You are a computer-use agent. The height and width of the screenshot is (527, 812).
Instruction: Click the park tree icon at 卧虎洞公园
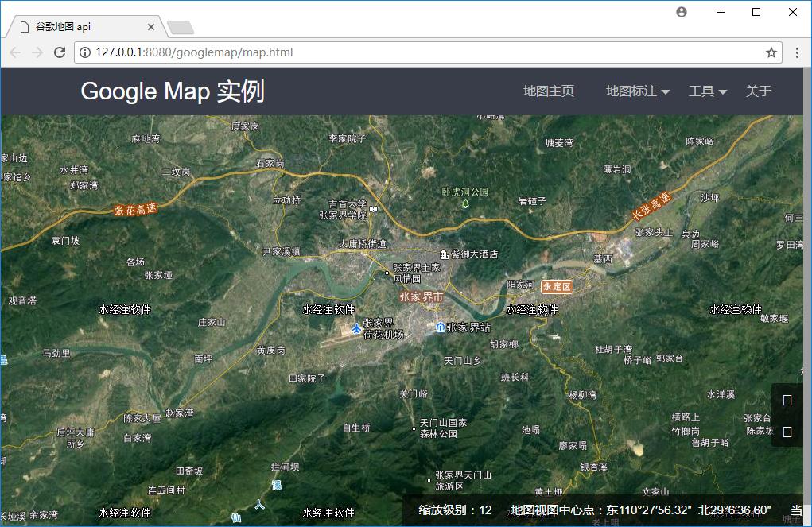(465, 203)
